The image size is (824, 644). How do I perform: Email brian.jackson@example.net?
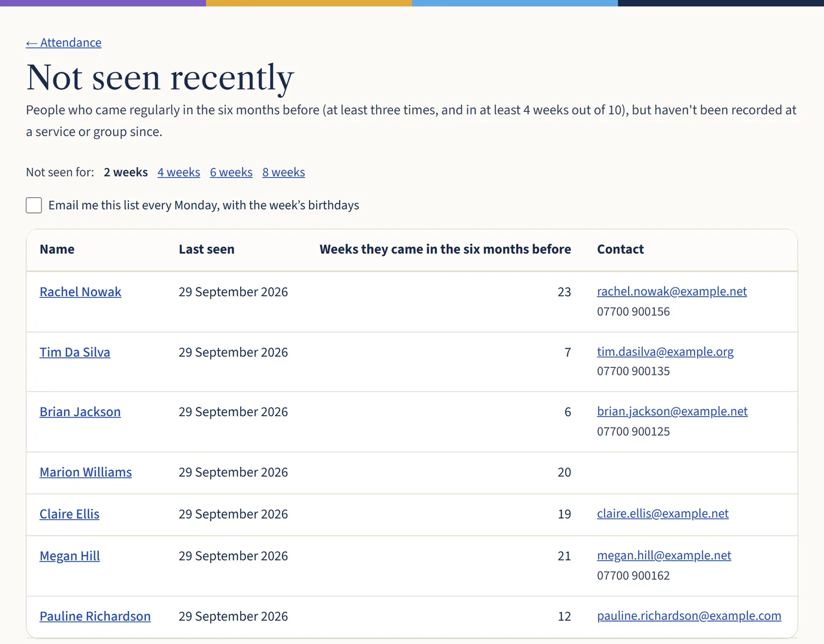coord(672,411)
